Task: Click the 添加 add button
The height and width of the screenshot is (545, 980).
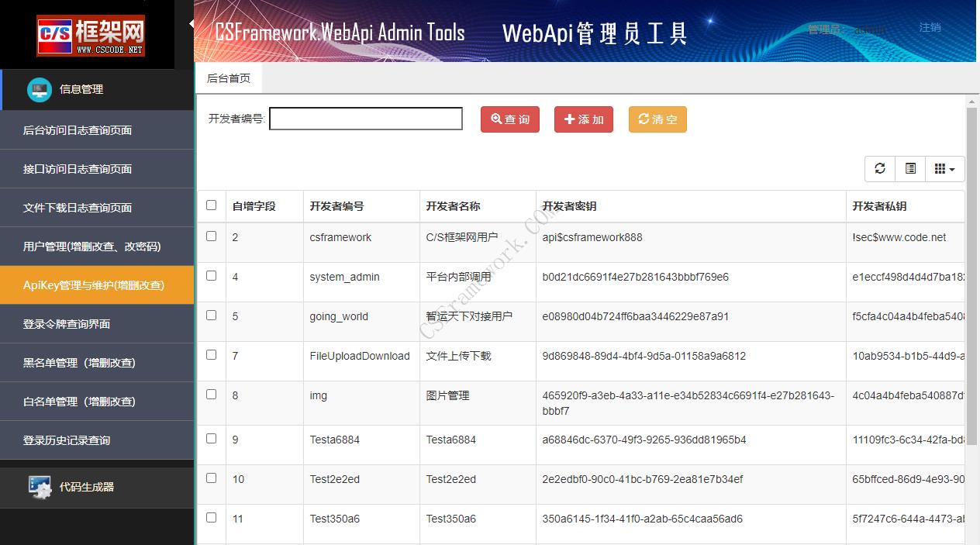Action: tap(583, 119)
